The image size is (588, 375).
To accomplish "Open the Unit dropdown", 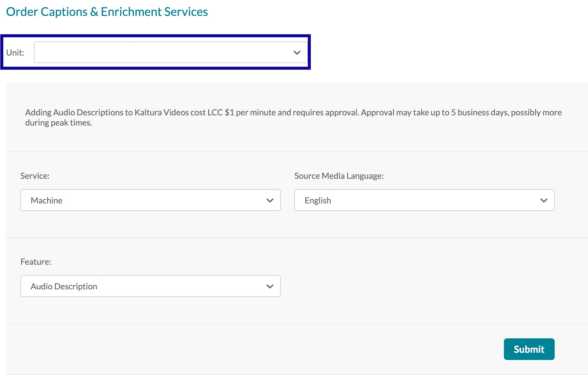I will (x=171, y=52).
